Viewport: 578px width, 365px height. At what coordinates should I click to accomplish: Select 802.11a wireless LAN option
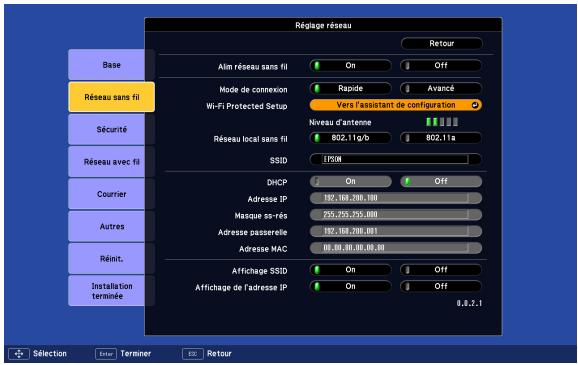441,138
